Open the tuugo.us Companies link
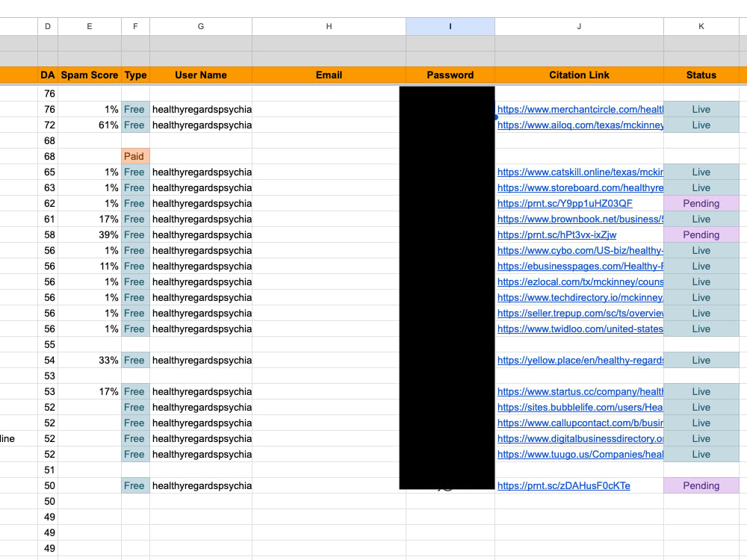This screenshot has width=747, height=560. pyautogui.click(x=580, y=454)
